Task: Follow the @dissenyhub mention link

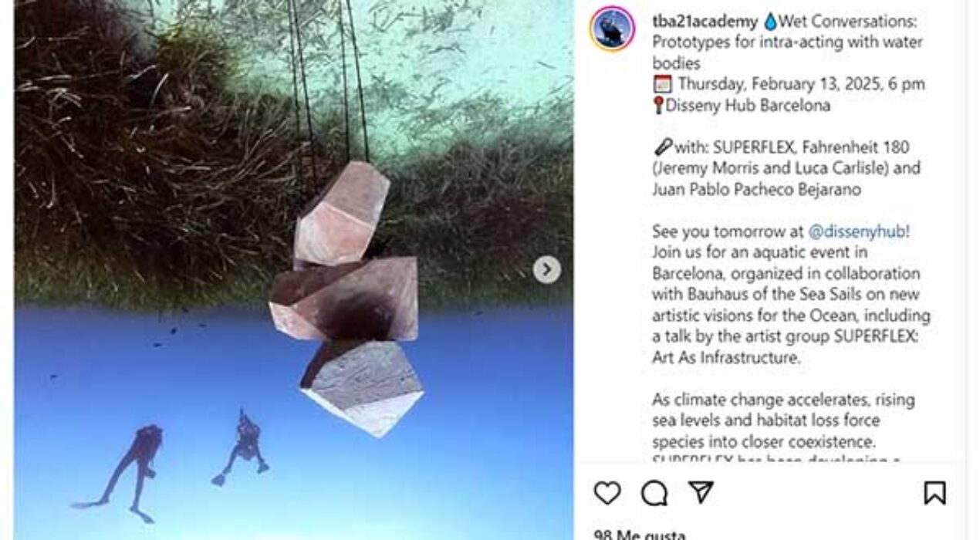Action: click(859, 231)
